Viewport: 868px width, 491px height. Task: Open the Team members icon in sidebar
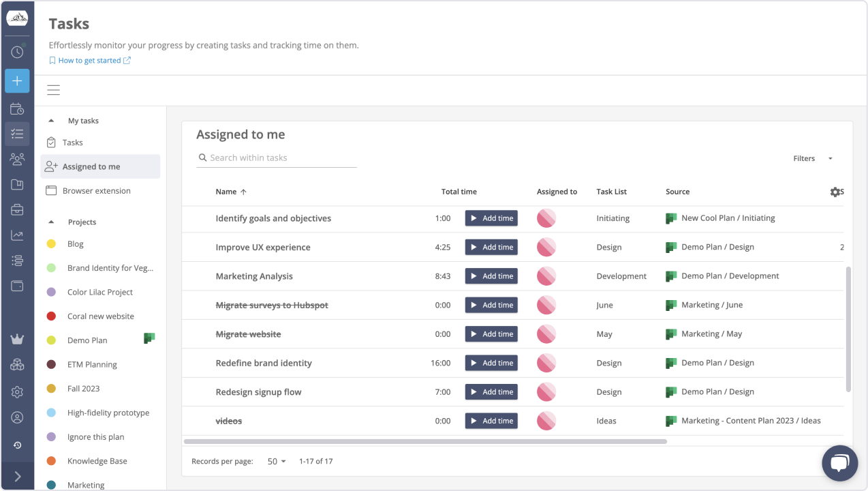point(17,158)
